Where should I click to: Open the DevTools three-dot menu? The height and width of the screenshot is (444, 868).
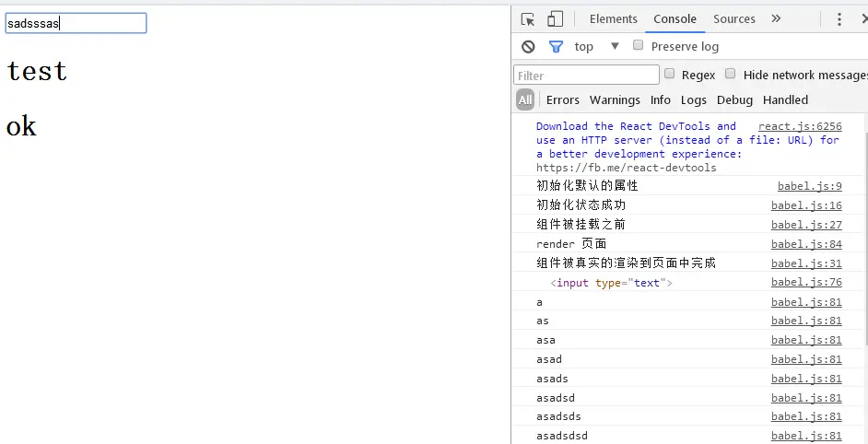point(839,19)
